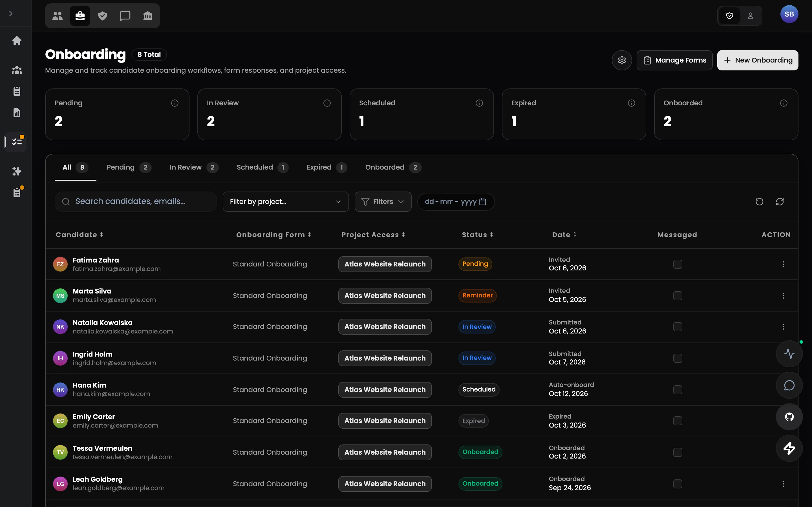Viewport: 812px width, 507px height.
Task: Expand the collapsed sidebar with chevron
Action: point(11,14)
